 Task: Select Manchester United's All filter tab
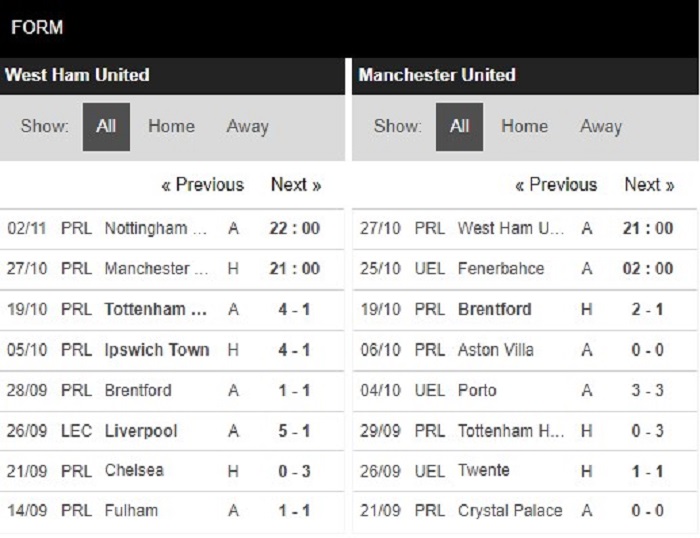(459, 127)
